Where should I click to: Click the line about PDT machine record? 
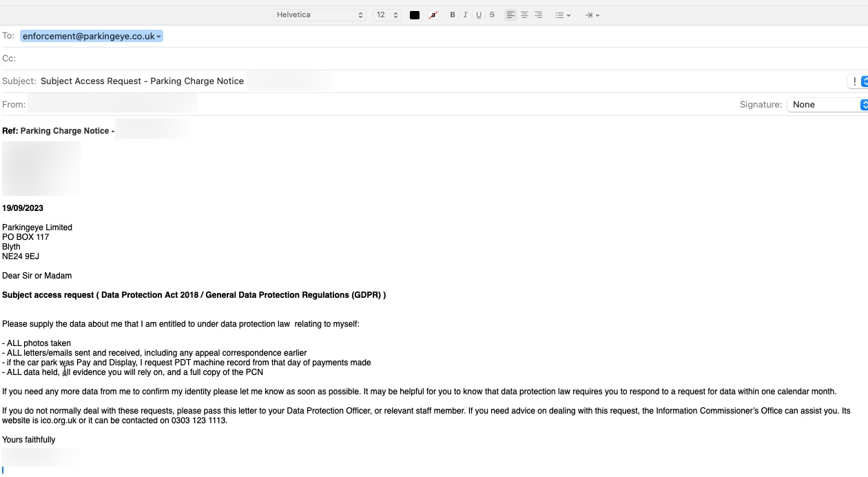pos(187,363)
